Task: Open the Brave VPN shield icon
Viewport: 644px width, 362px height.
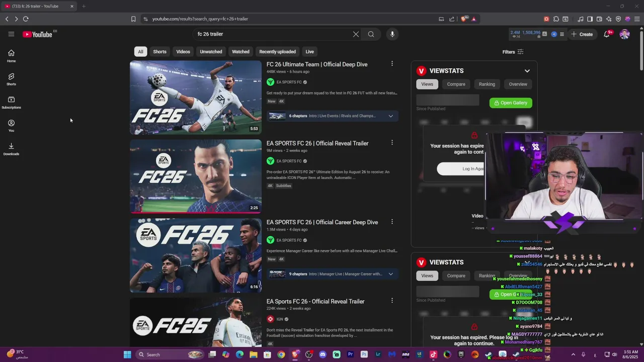Action: pyautogui.click(x=618, y=19)
